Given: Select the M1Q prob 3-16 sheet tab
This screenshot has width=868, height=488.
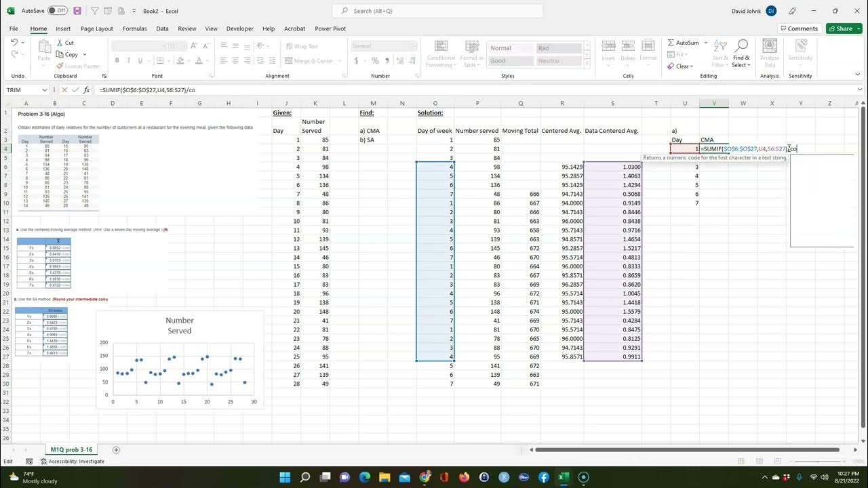Looking at the screenshot, I should [x=71, y=450].
